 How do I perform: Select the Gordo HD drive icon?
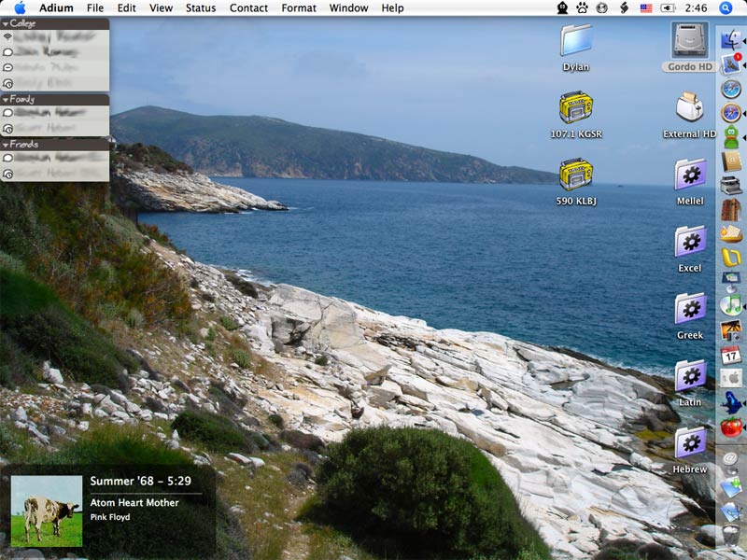pos(689,41)
